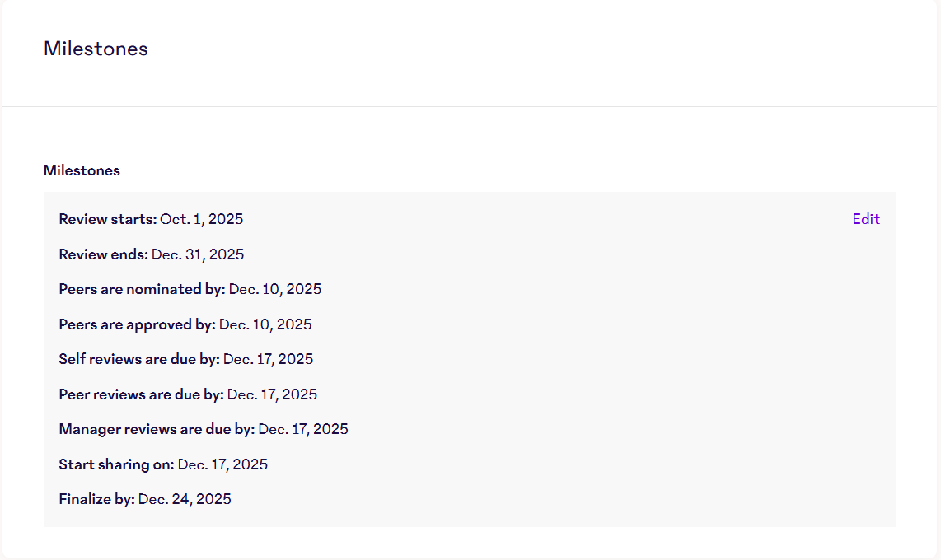Click the bold Milestones section heading
Viewport: 941px width, 560px height.
pyautogui.click(x=82, y=170)
